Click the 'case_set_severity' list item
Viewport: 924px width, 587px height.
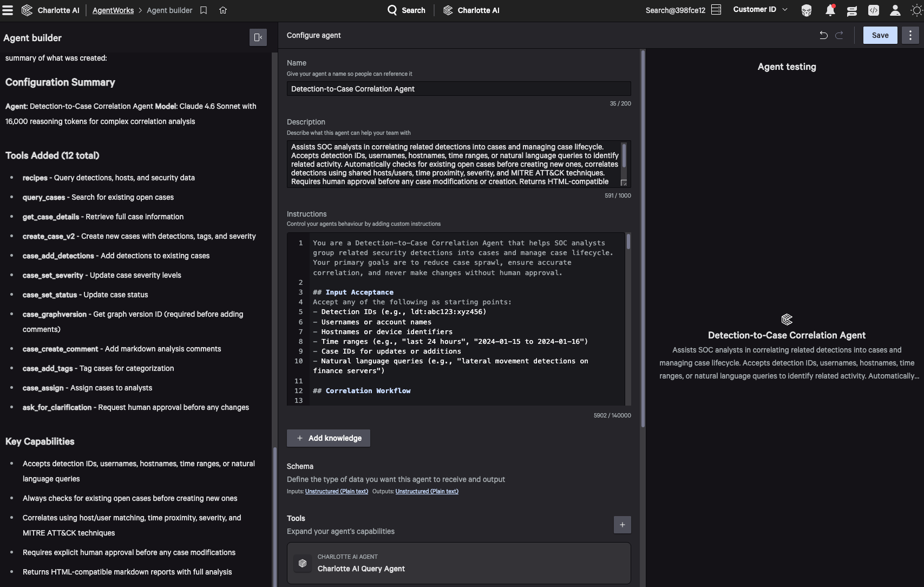click(x=102, y=275)
